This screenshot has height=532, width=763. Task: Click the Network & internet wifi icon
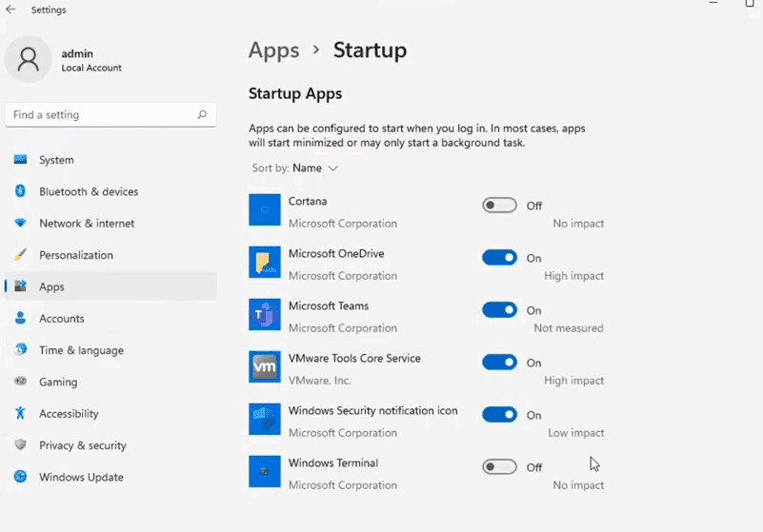point(20,223)
